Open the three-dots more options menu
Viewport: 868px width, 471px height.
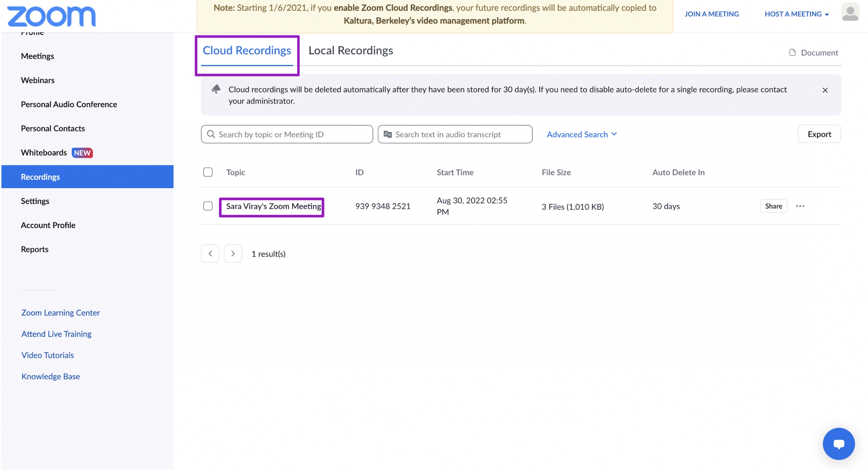tap(800, 206)
